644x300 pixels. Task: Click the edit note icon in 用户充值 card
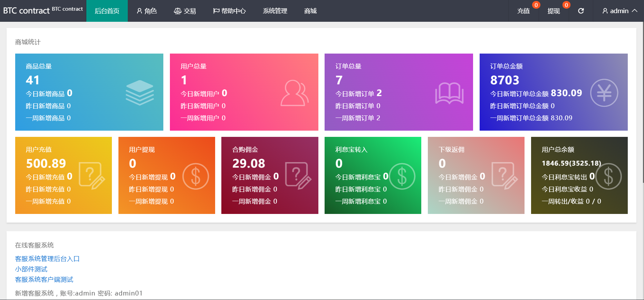[92, 176]
